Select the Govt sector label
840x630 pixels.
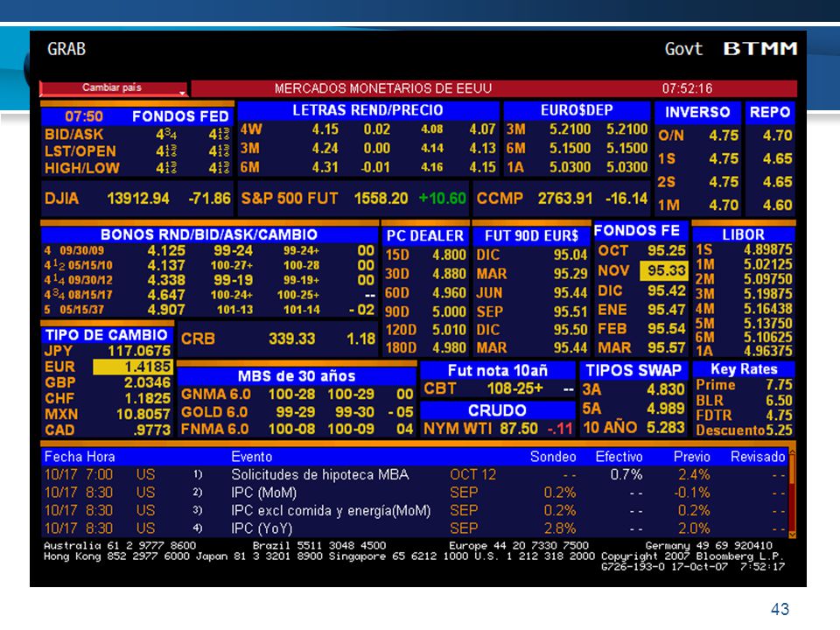(x=683, y=49)
